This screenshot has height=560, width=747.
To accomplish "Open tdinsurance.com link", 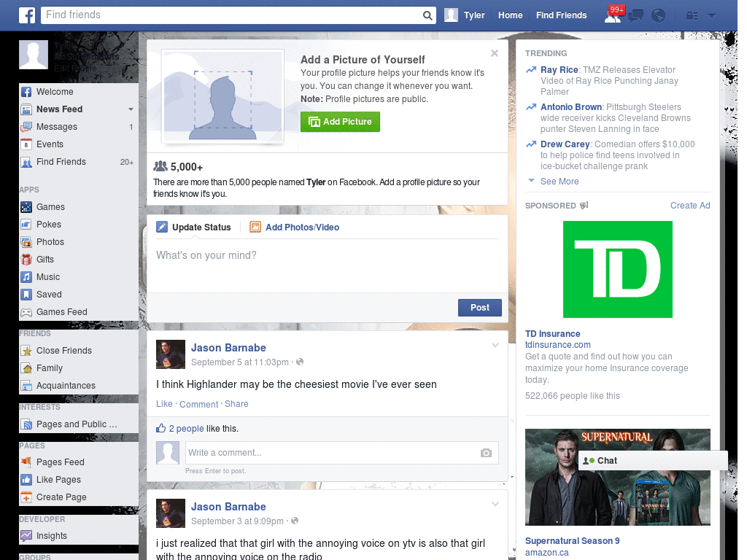I will click(x=558, y=345).
